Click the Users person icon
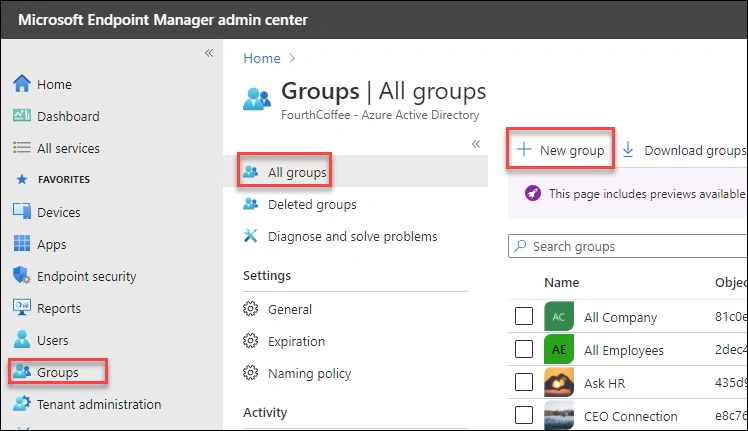The width and height of the screenshot is (748, 431). click(22, 339)
